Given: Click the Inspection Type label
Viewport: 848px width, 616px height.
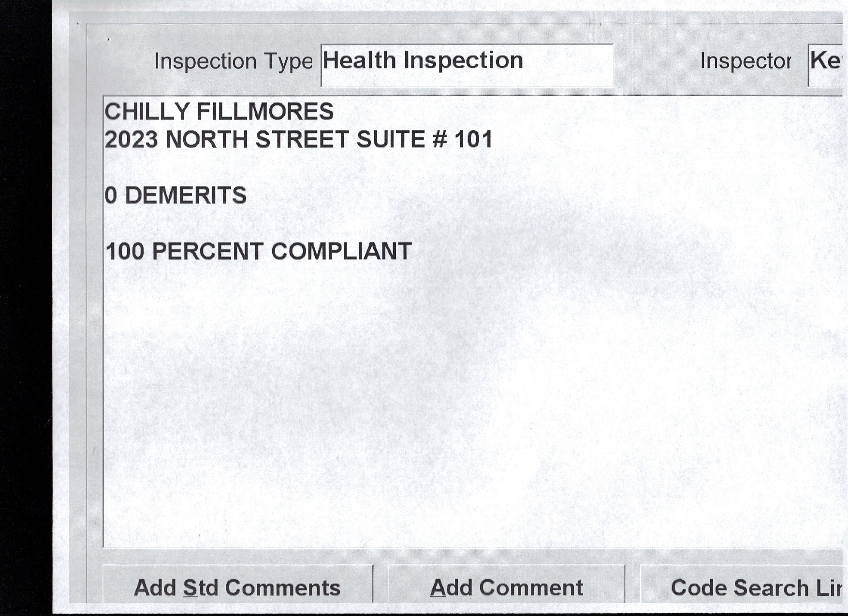Looking at the screenshot, I should [234, 61].
